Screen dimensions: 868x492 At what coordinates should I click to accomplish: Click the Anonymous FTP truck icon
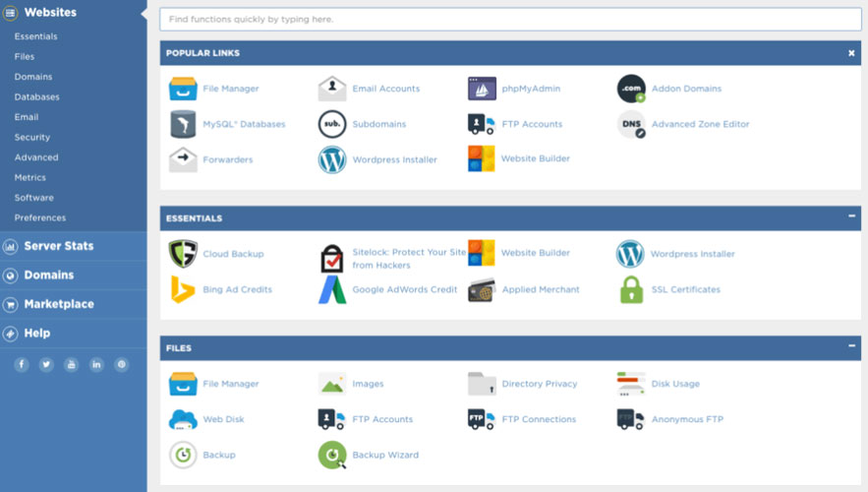pyautogui.click(x=631, y=419)
